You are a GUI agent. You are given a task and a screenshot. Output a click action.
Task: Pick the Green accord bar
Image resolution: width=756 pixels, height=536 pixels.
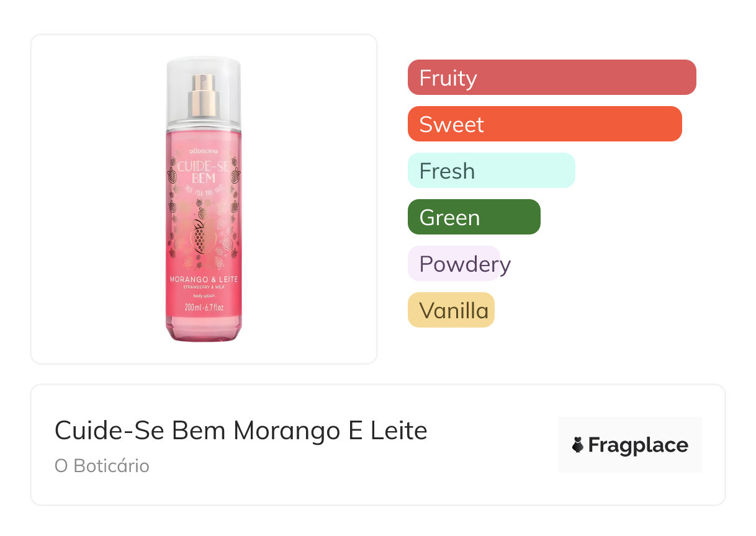[x=474, y=217]
